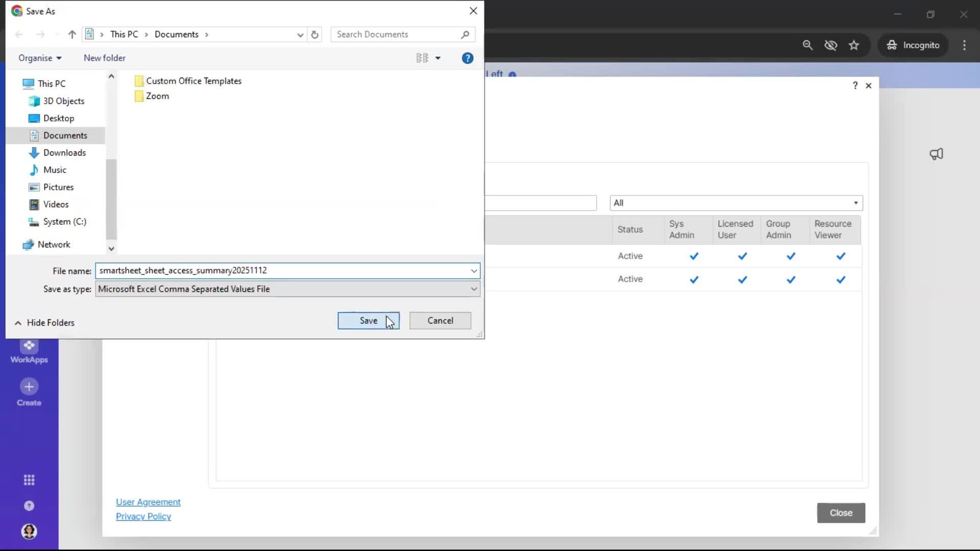Image resolution: width=980 pixels, height=551 pixels.
Task: Click the announcements megaphone icon
Action: click(x=937, y=154)
